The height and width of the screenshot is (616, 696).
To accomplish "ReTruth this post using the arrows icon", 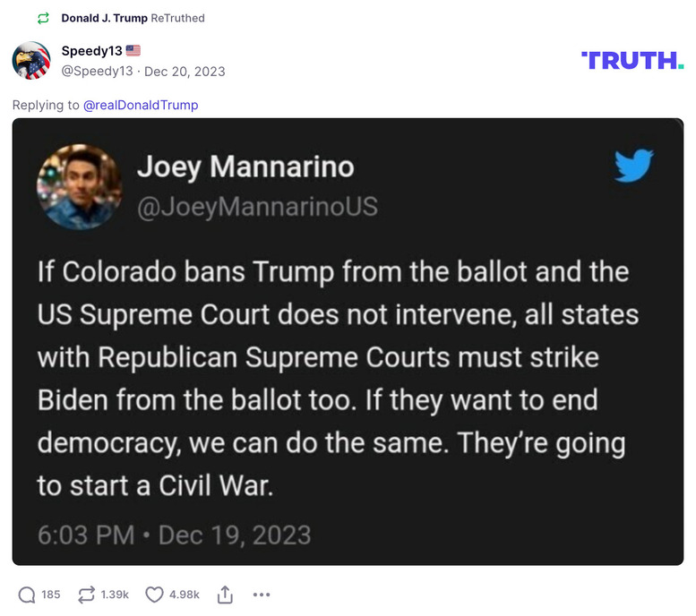I will 88,595.
